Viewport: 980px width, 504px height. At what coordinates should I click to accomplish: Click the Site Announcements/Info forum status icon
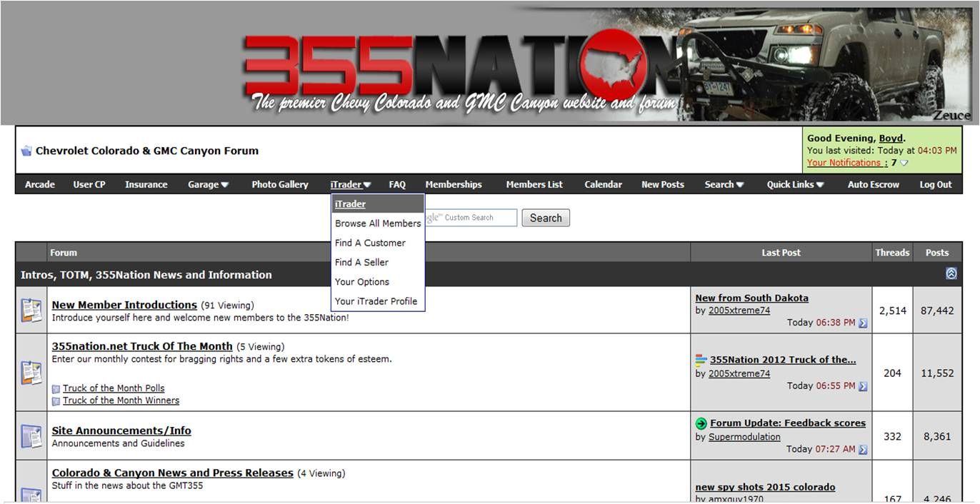[x=31, y=435]
